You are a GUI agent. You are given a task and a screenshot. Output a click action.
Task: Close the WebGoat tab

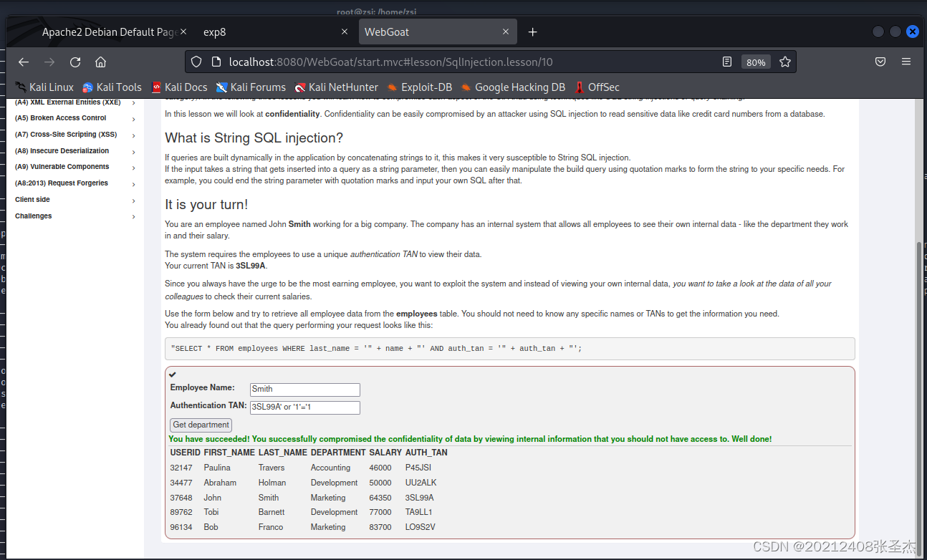(x=506, y=32)
